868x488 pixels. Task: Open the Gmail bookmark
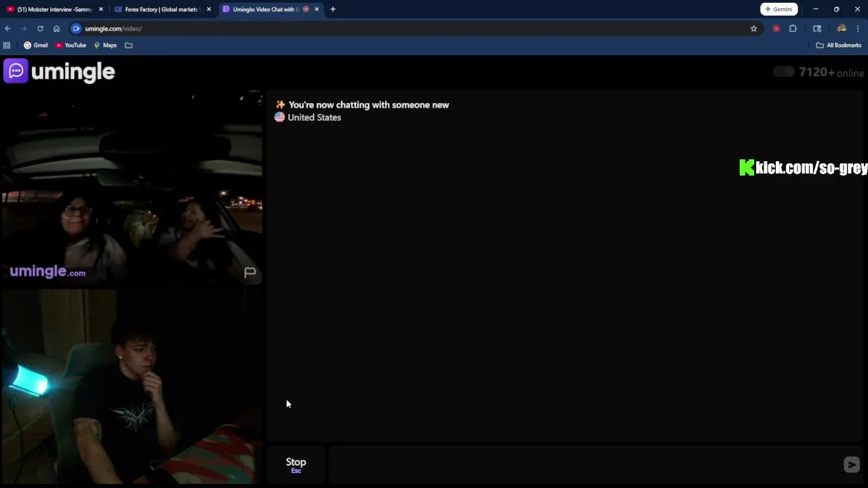pos(36,45)
